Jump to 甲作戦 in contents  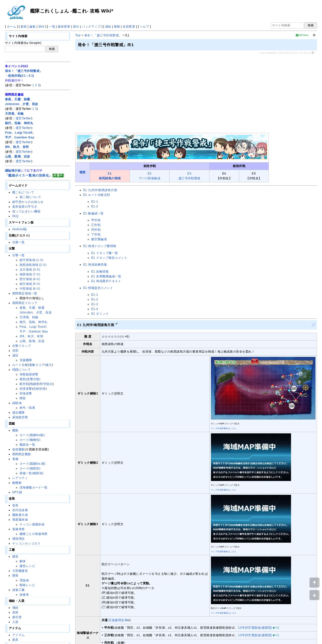(96, 220)
